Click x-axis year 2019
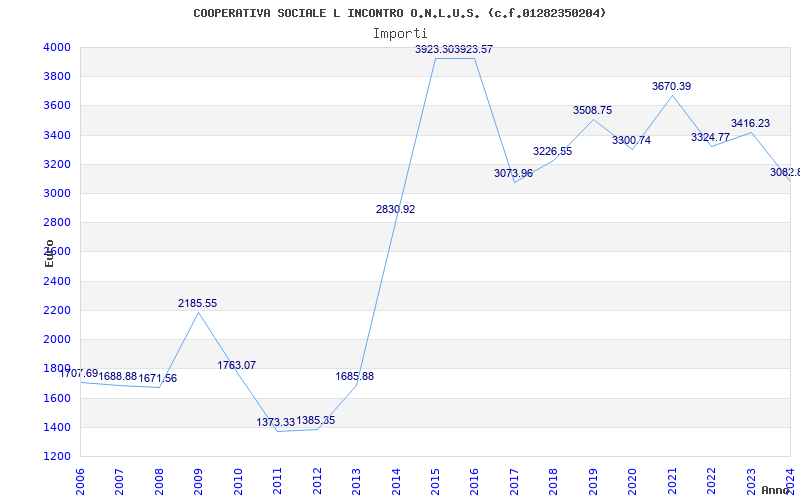 593,482
